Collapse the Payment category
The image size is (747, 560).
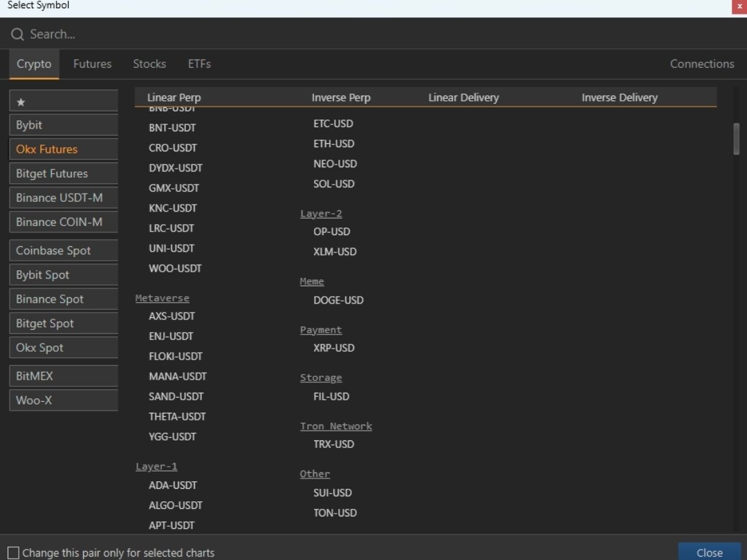[x=321, y=330]
